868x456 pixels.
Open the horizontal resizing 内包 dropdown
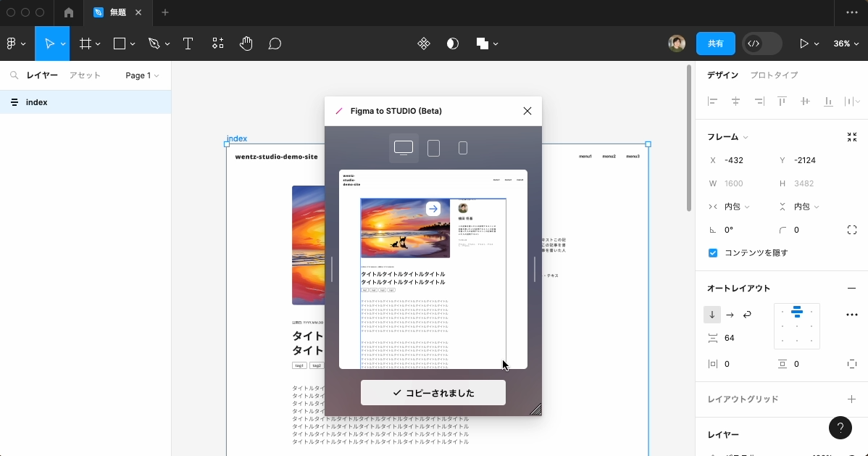coord(735,207)
